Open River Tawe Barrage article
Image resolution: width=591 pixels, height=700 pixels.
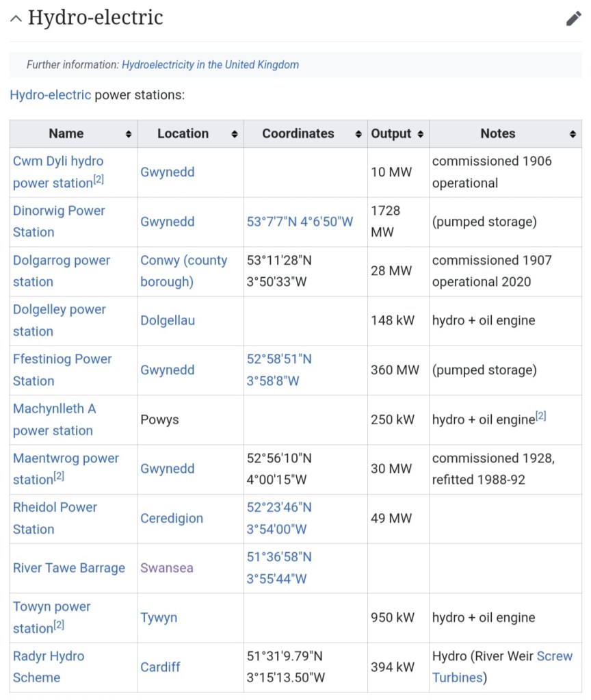(69, 568)
